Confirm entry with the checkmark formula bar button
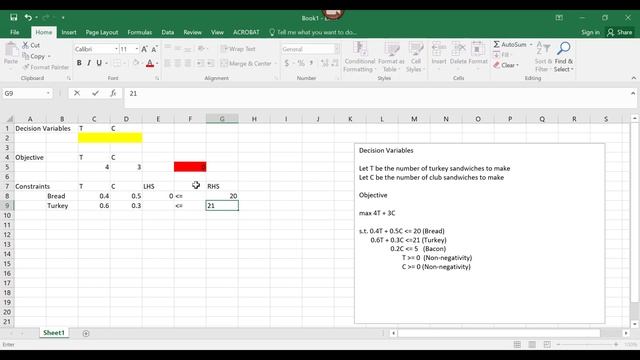 [x=95, y=93]
